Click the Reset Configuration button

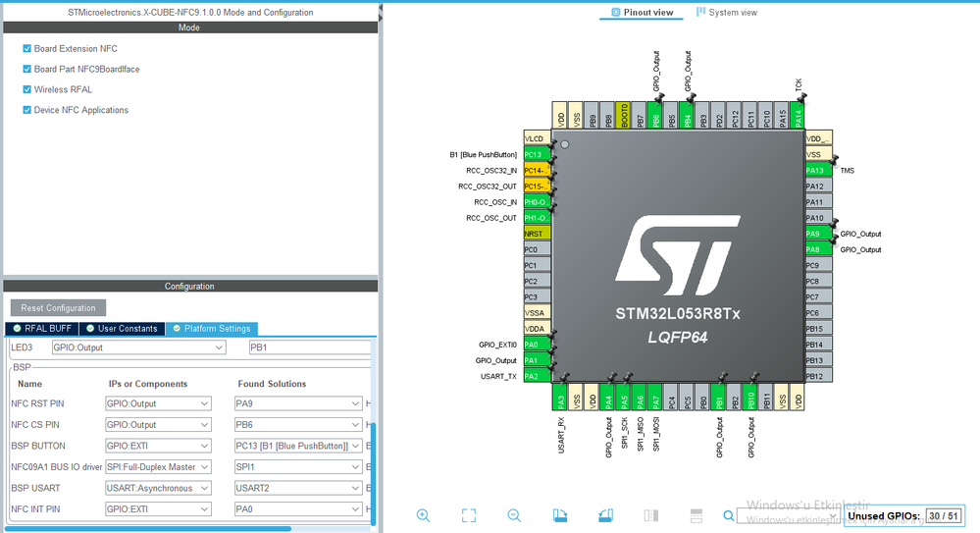(58, 308)
